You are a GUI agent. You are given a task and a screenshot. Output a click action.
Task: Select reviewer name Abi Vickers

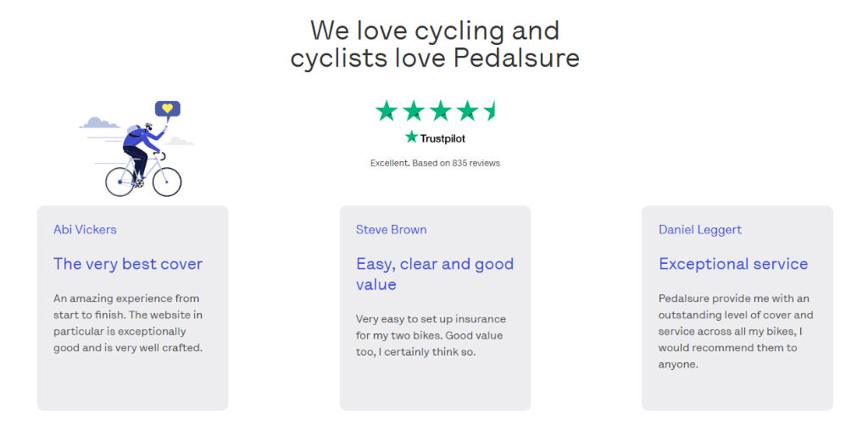coord(85,229)
